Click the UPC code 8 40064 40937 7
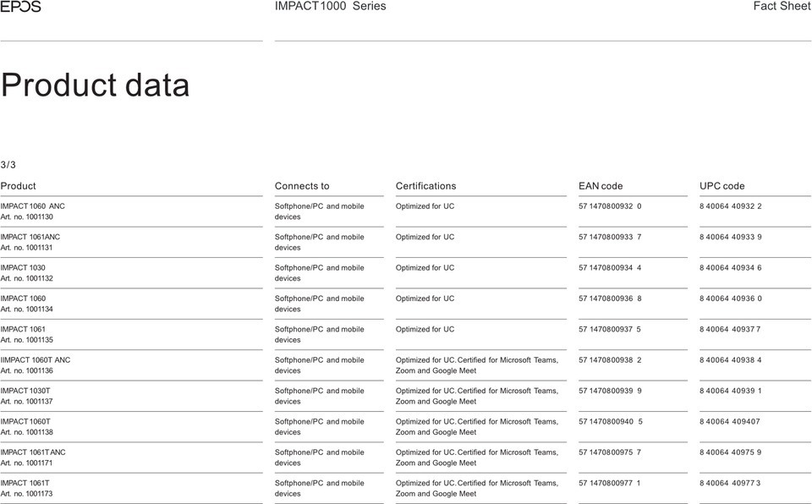This screenshot has width=812, height=504. [730, 329]
